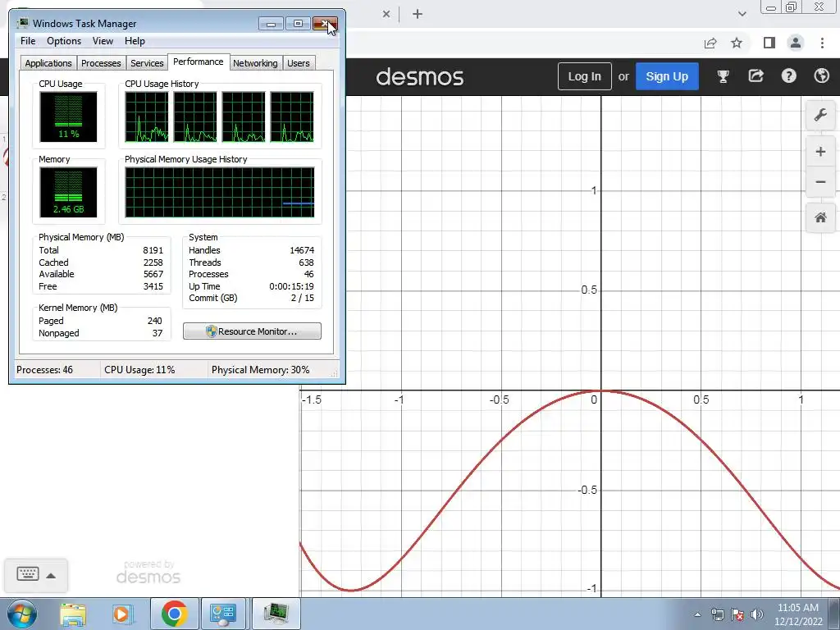
Task: Click the Cached memory value 2258
Action: (153, 262)
